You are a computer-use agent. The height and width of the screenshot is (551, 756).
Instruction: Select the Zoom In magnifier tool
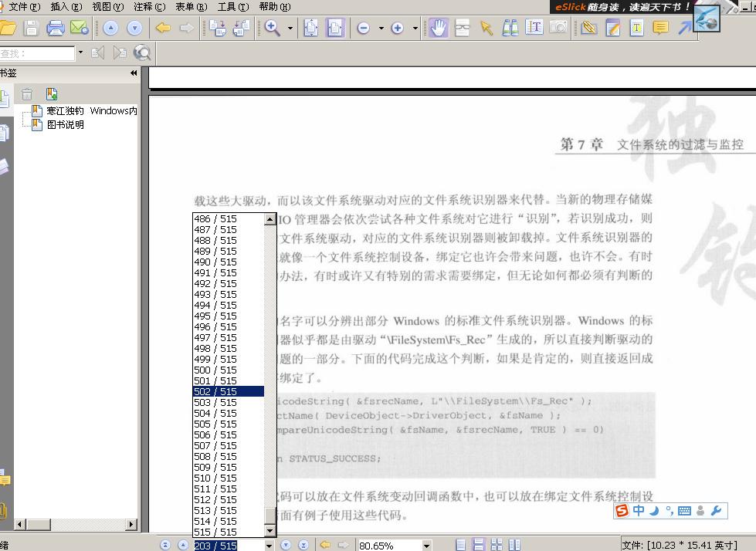(273, 28)
